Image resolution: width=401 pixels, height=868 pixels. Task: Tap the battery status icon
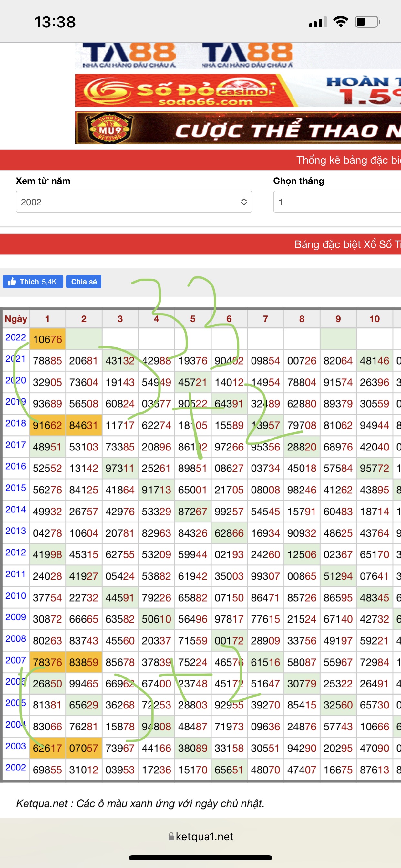[367, 22]
